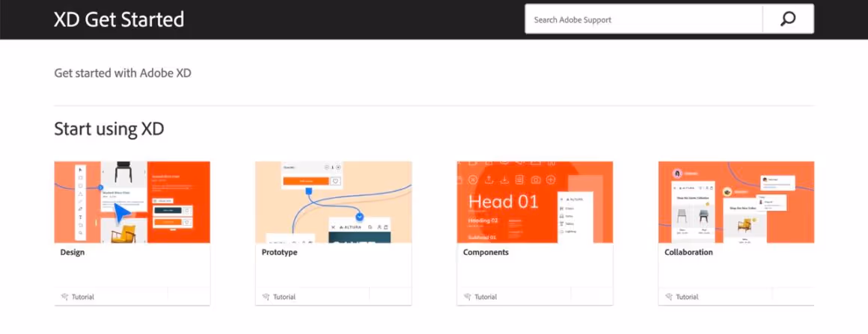The image size is (868, 334).
Task: Open the Design tutorial thumbnail
Action: 132,202
